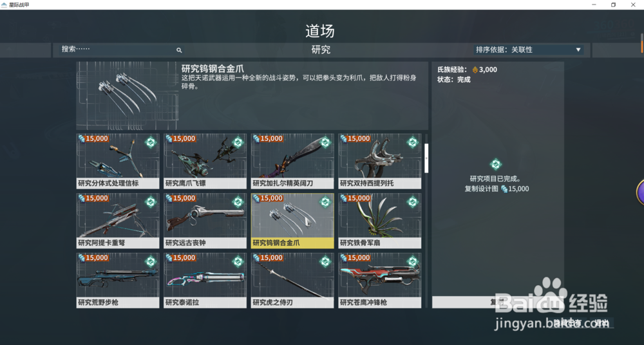Image resolution: width=644 pixels, height=345 pixels.
Task: Select the 研究苍鹰冲锋枪 research tile
Action: click(x=380, y=281)
